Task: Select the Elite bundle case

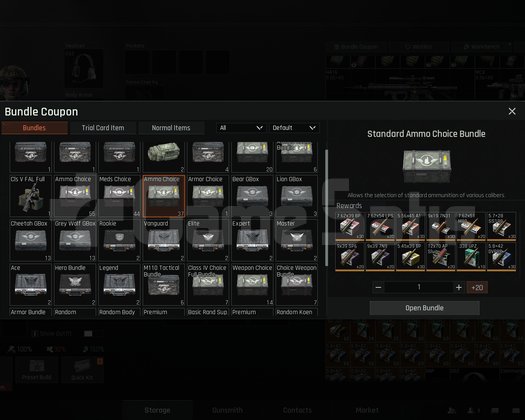Action: click(x=208, y=240)
